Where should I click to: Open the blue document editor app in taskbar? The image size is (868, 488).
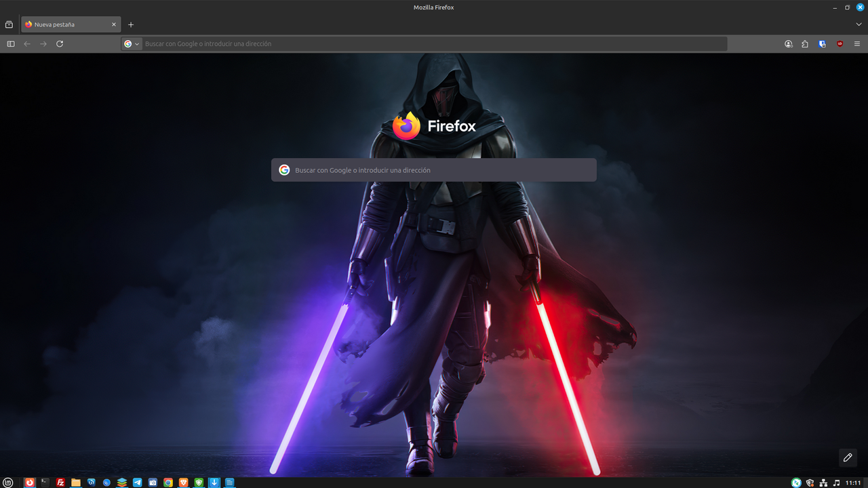[x=230, y=483]
